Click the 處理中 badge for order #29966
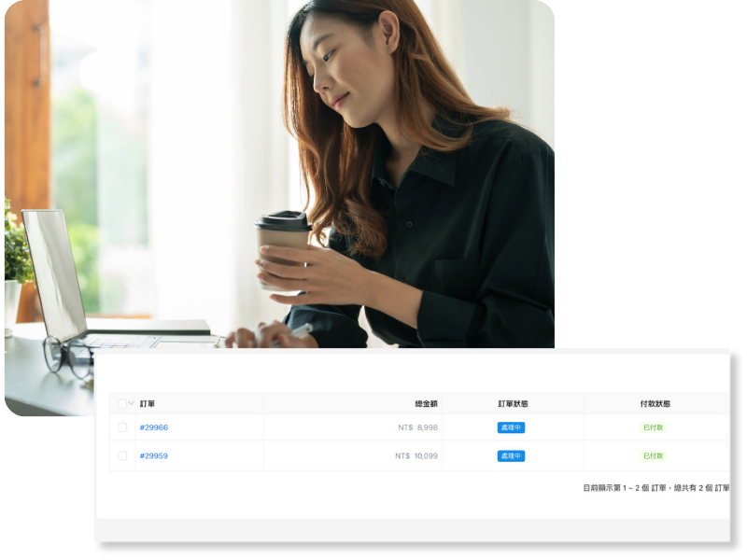The width and height of the screenshot is (747, 560). pyautogui.click(x=511, y=427)
